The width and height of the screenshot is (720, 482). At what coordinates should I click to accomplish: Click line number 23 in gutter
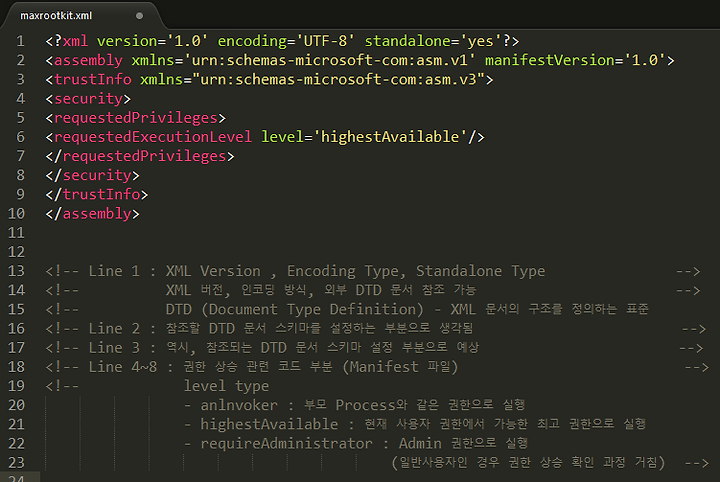tap(17, 462)
